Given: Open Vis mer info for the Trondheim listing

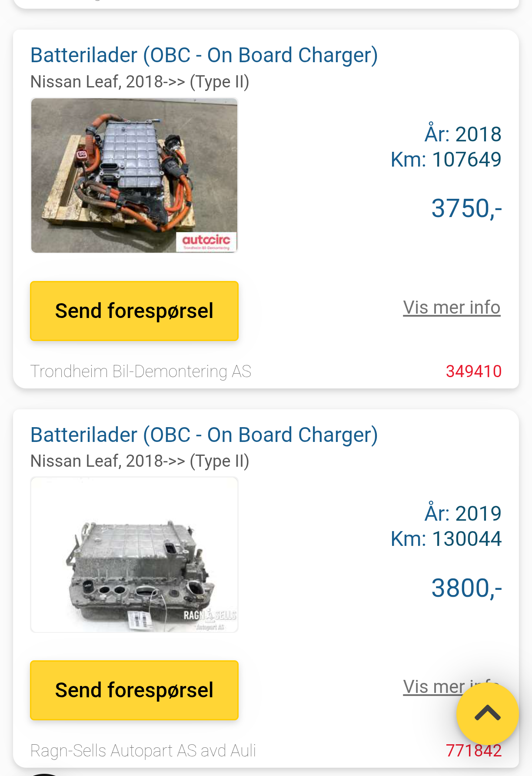Looking at the screenshot, I should [x=452, y=308].
